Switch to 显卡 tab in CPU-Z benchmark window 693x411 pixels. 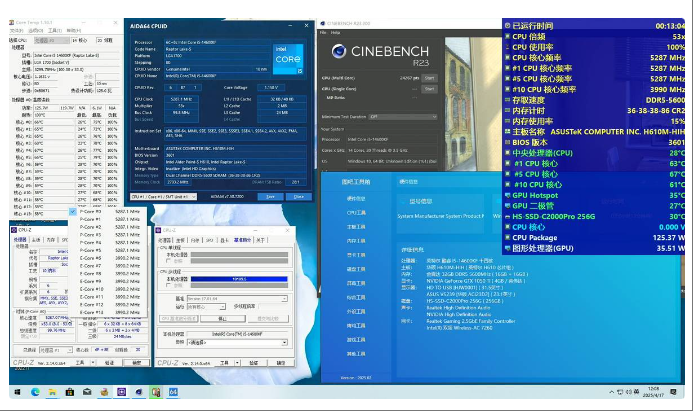pyautogui.click(x=224, y=240)
